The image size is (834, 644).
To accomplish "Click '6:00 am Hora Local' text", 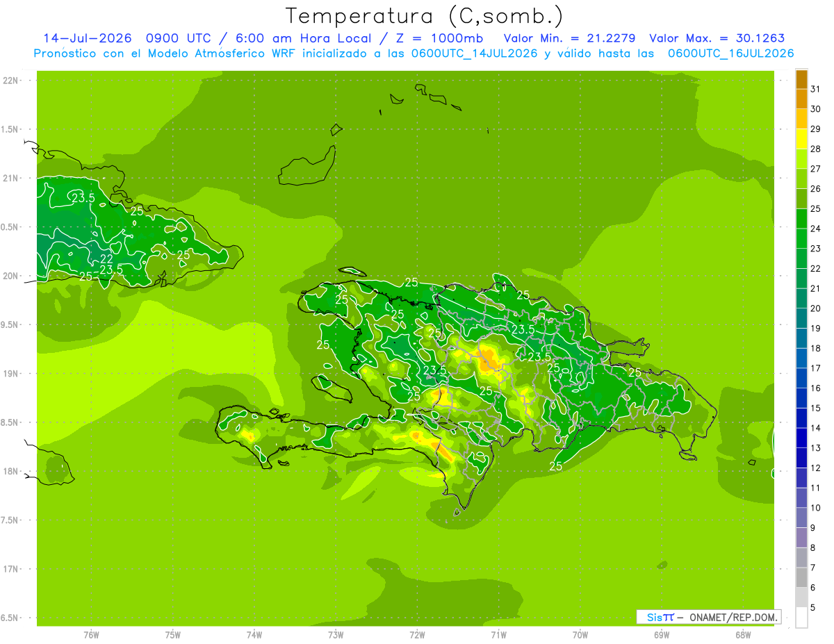I will click(304, 38).
